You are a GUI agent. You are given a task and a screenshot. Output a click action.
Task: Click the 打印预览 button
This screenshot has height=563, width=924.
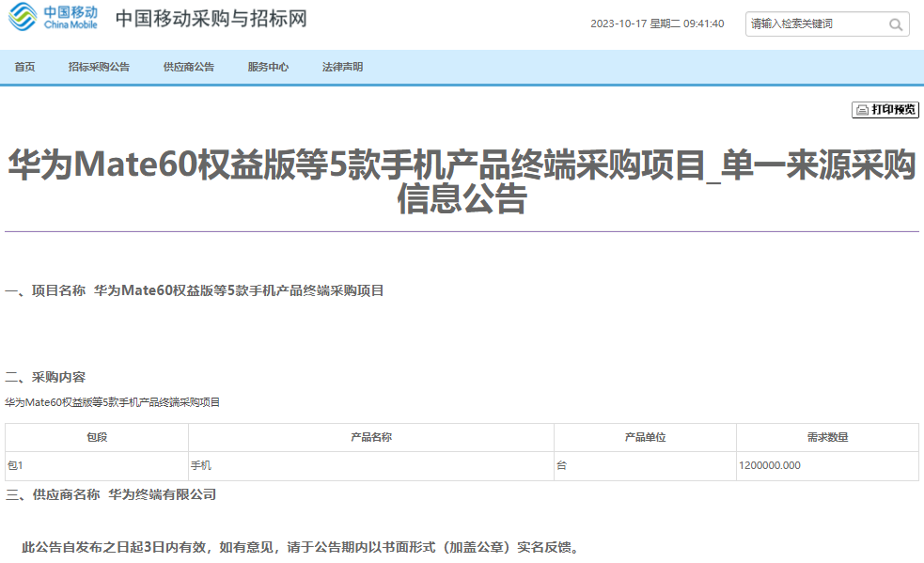(885, 110)
